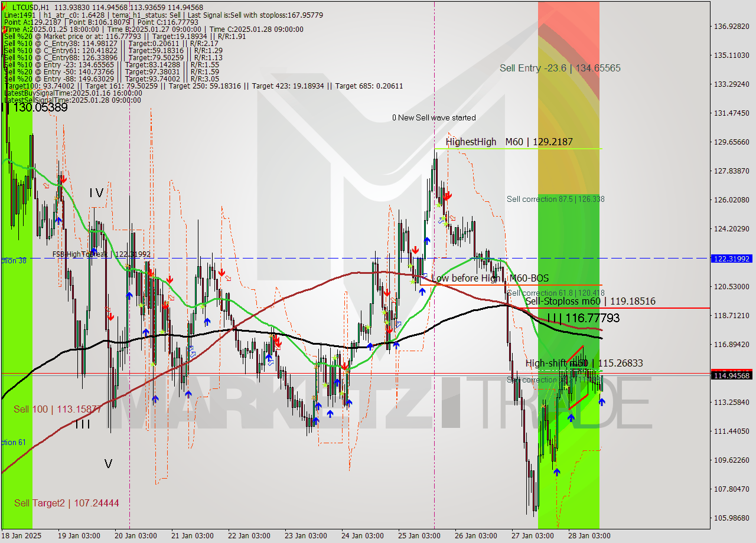Select 126.02080 on the price axis
The image size is (756, 543).
pyautogui.click(x=731, y=199)
